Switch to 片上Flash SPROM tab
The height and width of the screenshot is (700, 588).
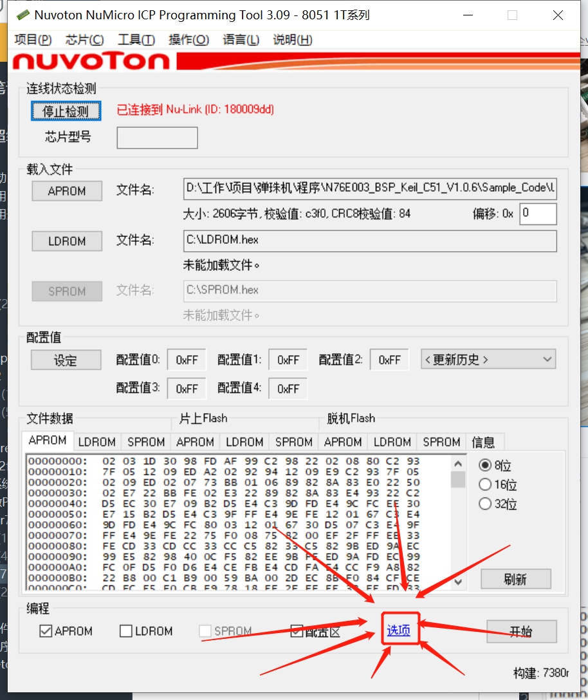point(294,442)
